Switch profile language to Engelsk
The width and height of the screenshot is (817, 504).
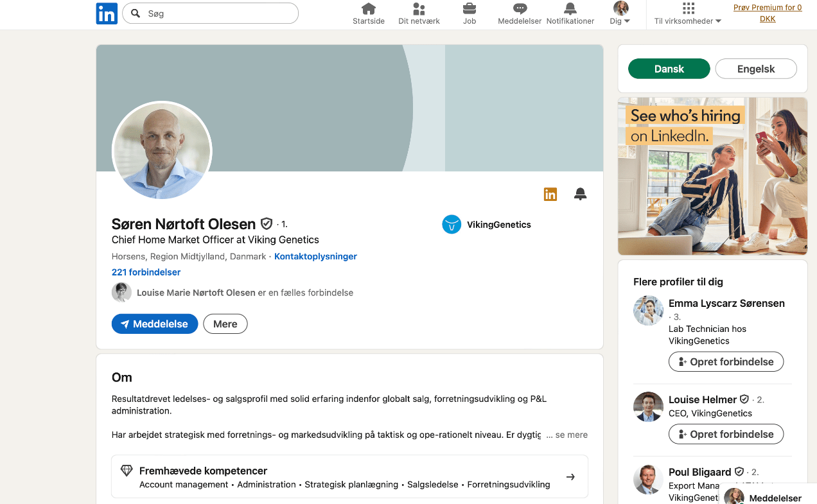[756, 69]
